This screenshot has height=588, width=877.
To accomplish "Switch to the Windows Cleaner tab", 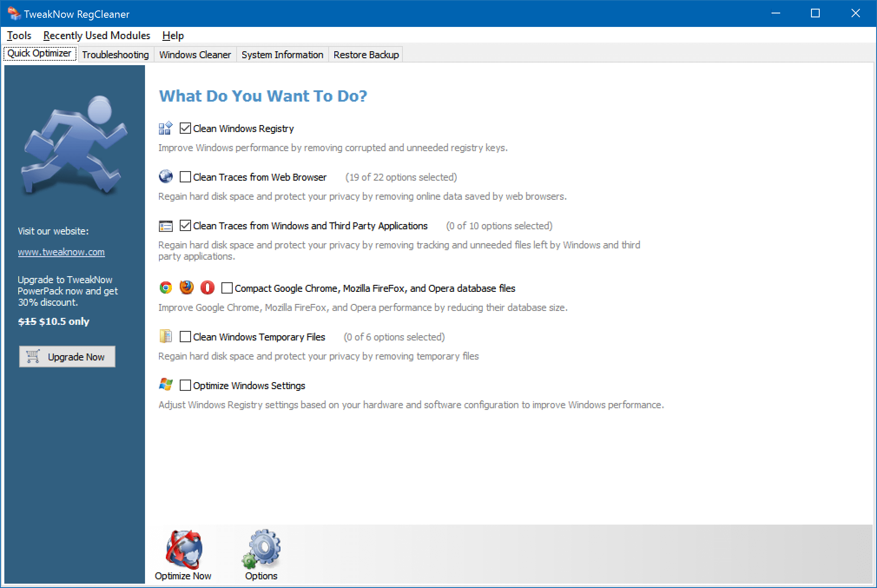I will [194, 54].
